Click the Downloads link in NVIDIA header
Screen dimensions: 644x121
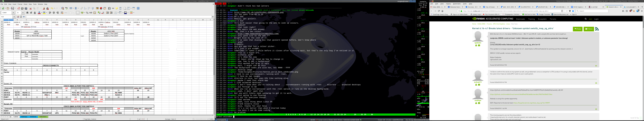click(520, 19)
